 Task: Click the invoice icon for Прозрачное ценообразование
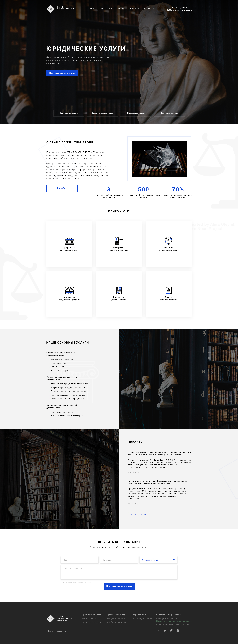[119, 290]
